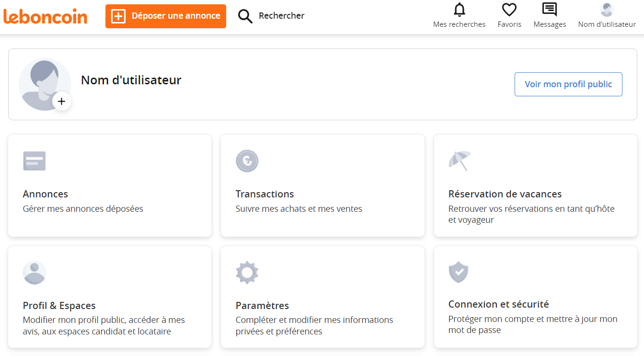Open the user account avatar menu
Image resolution: width=644 pixels, height=356 pixels.
point(606,10)
